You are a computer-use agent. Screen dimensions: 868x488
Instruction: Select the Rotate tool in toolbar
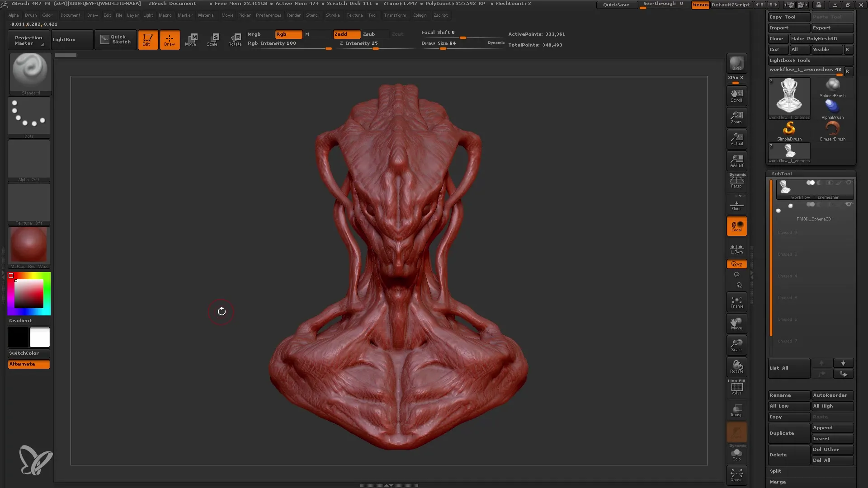click(x=234, y=39)
